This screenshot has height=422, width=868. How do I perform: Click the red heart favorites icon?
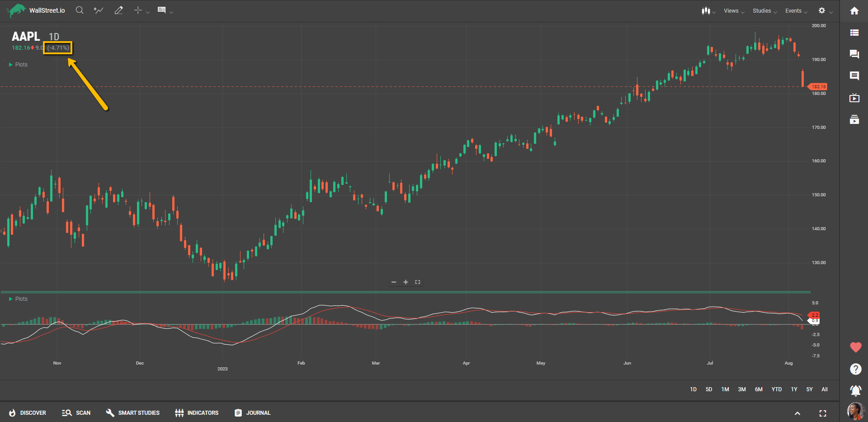point(855,347)
